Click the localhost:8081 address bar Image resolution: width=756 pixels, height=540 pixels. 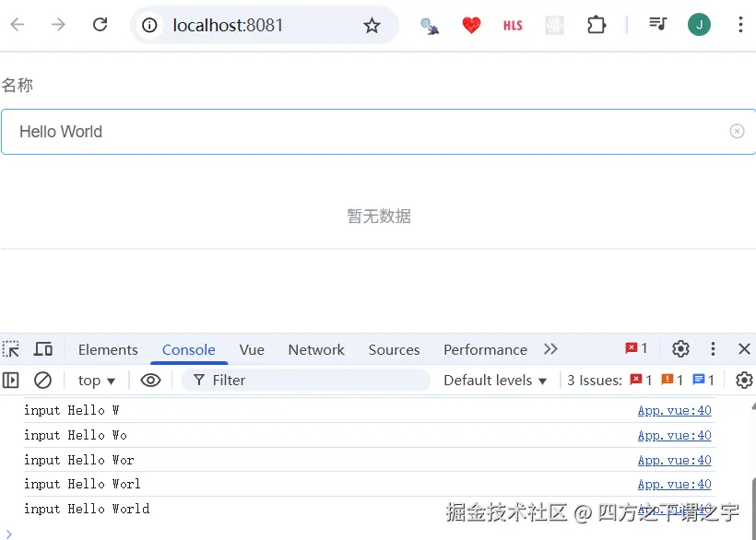tap(265, 25)
